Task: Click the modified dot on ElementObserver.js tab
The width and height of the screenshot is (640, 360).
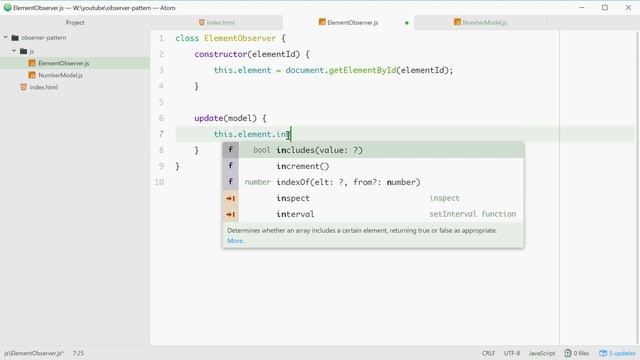Action: tap(407, 23)
